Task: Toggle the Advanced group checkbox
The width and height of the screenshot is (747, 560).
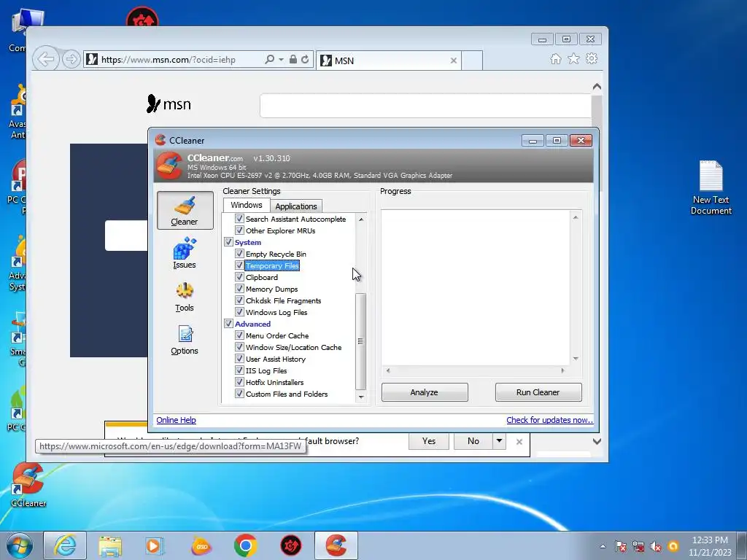Action: (228, 324)
